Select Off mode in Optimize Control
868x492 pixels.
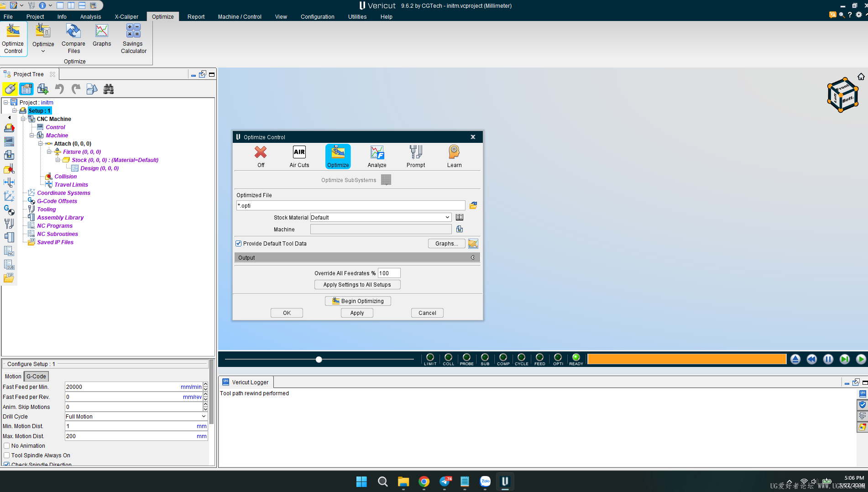pyautogui.click(x=261, y=157)
